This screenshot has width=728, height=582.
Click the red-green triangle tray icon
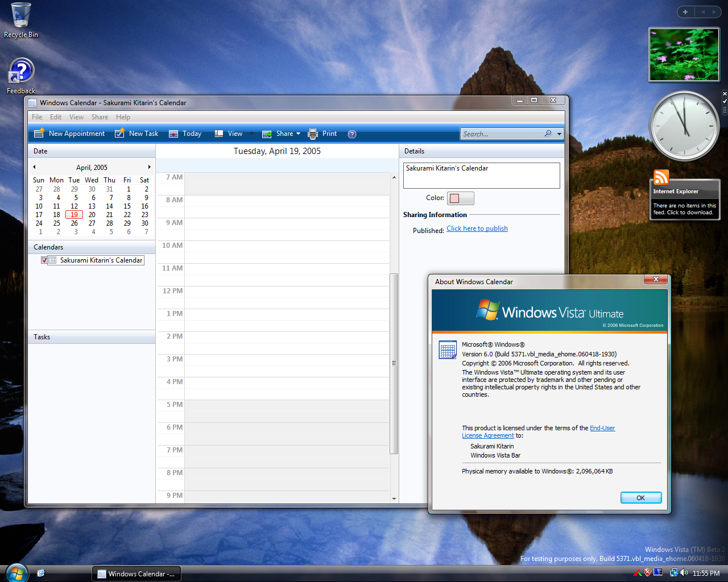pyautogui.click(x=638, y=573)
